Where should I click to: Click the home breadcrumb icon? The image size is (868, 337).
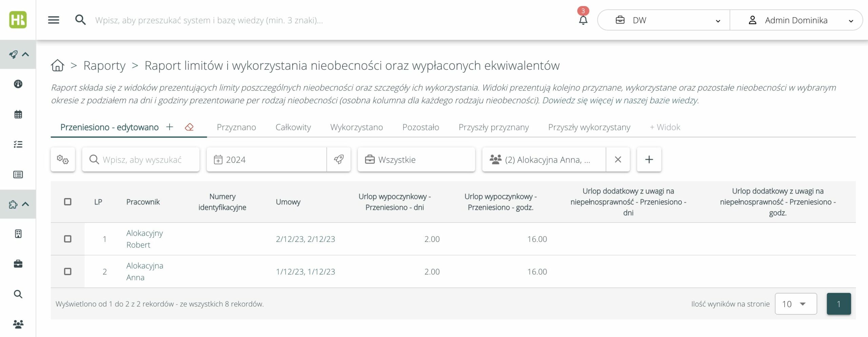(58, 65)
